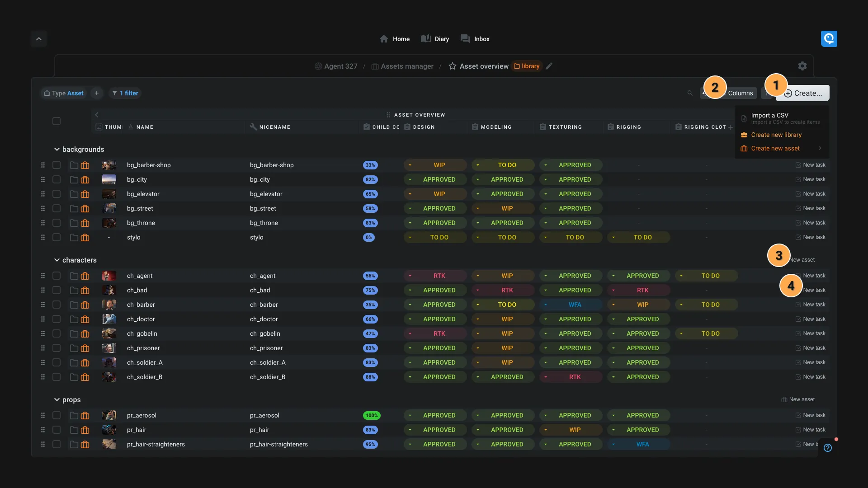Choose Import a CSV option

coord(769,116)
